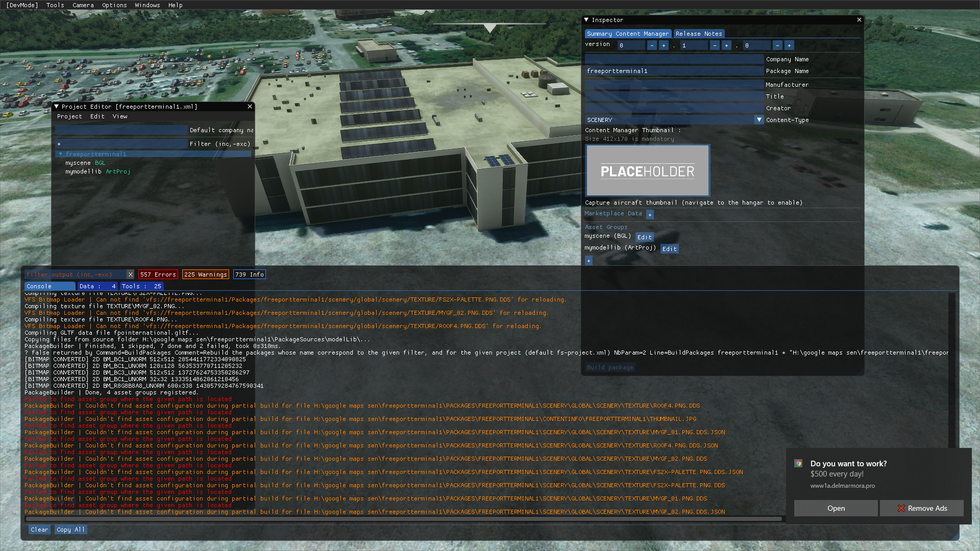Decrement the minor version number with minus
Screen dimensions: 980x551
[715, 45]
